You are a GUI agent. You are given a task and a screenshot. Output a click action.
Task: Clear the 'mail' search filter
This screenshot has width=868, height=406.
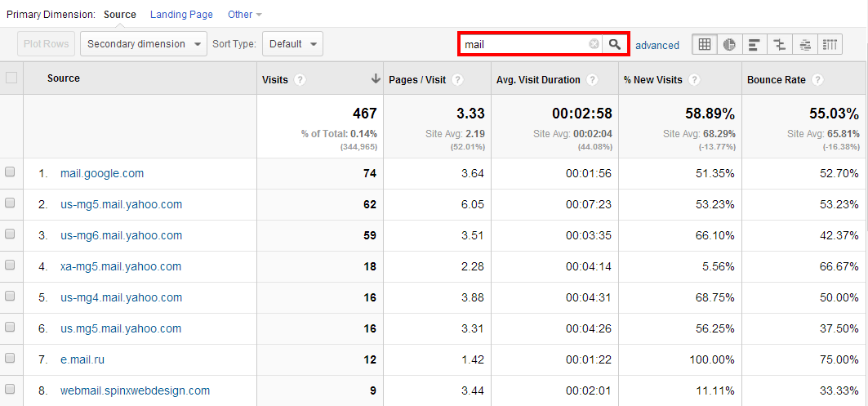tap(594, 44)
